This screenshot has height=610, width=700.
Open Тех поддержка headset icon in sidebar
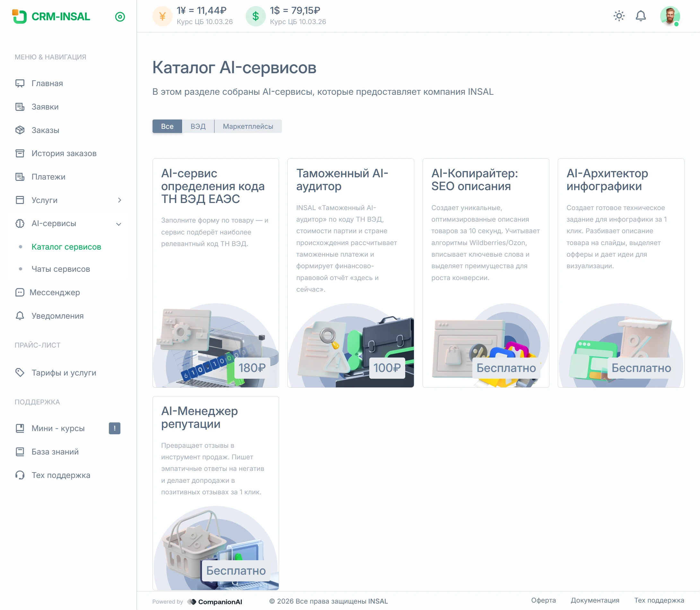tap(20, 475)
